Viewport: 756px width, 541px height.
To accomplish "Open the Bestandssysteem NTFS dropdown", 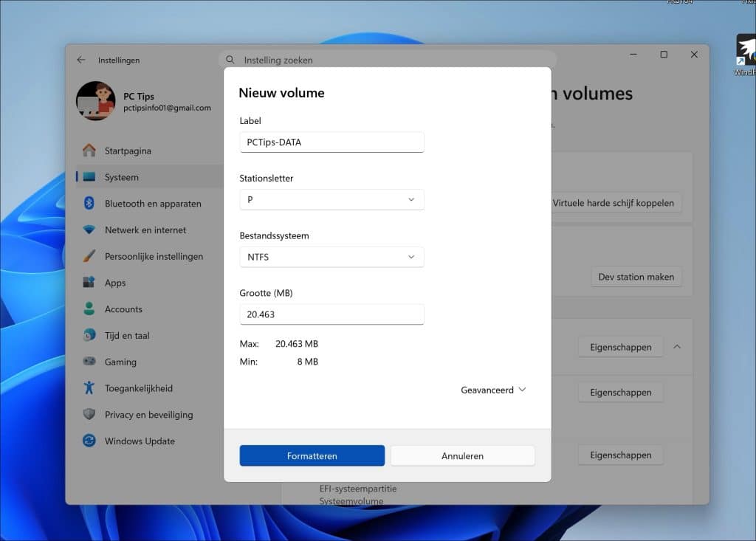I will coord(331,257).
